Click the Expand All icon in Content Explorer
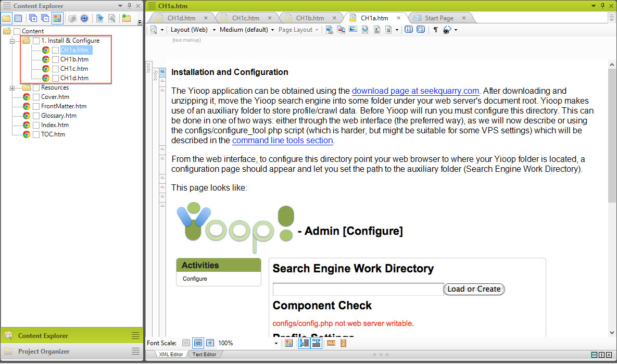Viewport: 617px width, 364px height. (x=33, y=18)
